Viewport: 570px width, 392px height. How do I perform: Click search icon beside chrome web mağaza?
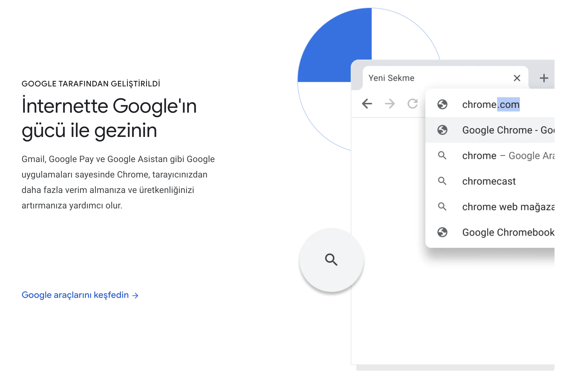442,206
